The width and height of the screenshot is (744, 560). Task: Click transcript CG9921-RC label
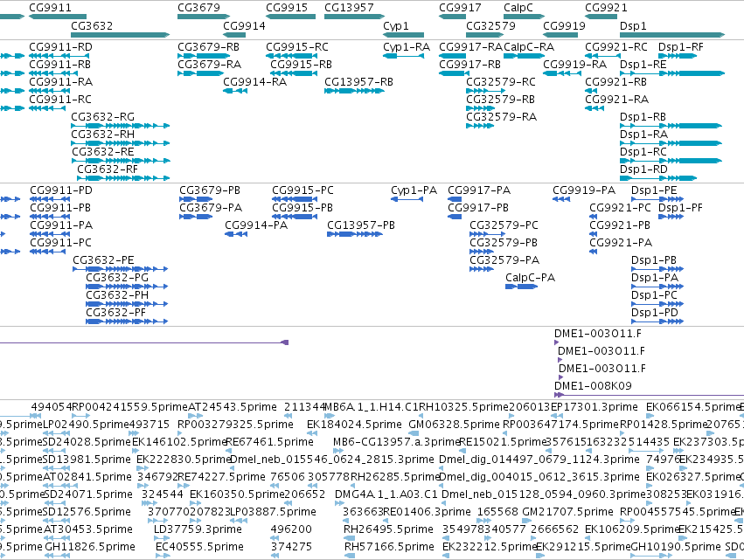(x=615, y=47)
